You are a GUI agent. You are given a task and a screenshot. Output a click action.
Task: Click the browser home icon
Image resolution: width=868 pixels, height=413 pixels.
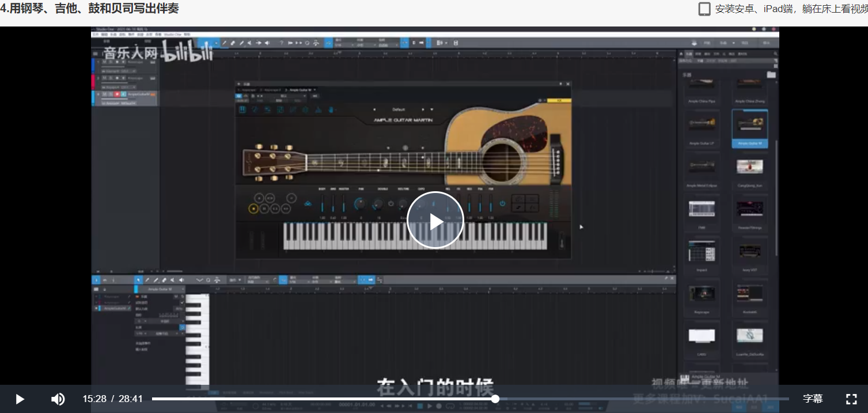(x=681, y=54)
